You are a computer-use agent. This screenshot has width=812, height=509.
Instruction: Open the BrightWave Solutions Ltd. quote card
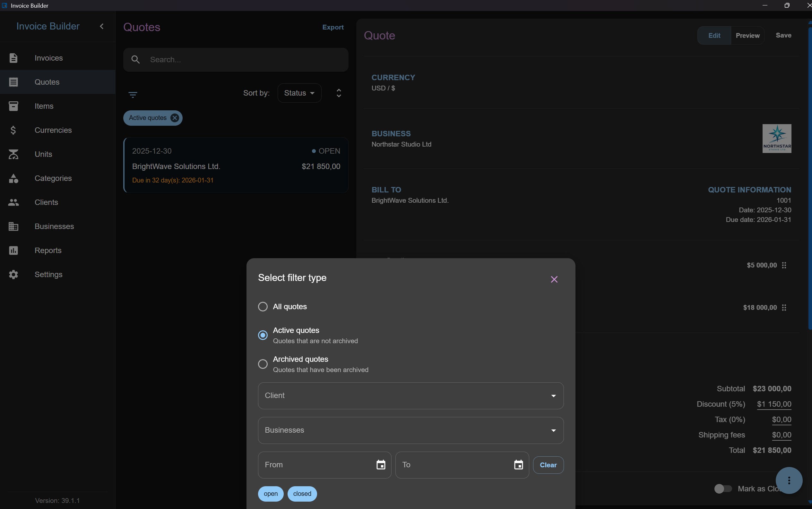(236, 165)
